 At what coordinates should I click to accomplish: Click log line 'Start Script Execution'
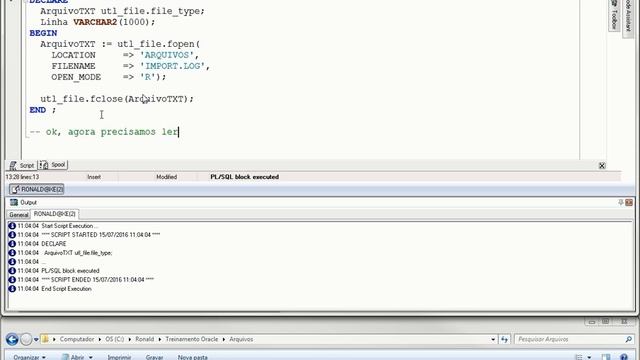point(69,226)
